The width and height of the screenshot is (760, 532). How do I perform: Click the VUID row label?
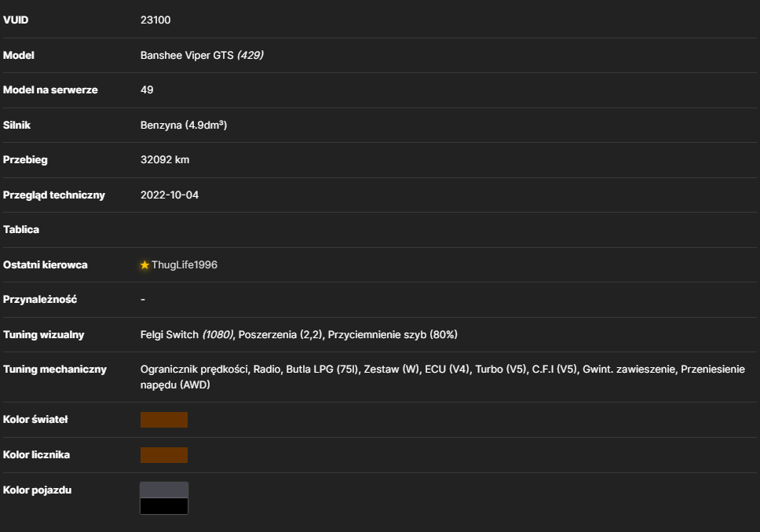tap(16, 20)
